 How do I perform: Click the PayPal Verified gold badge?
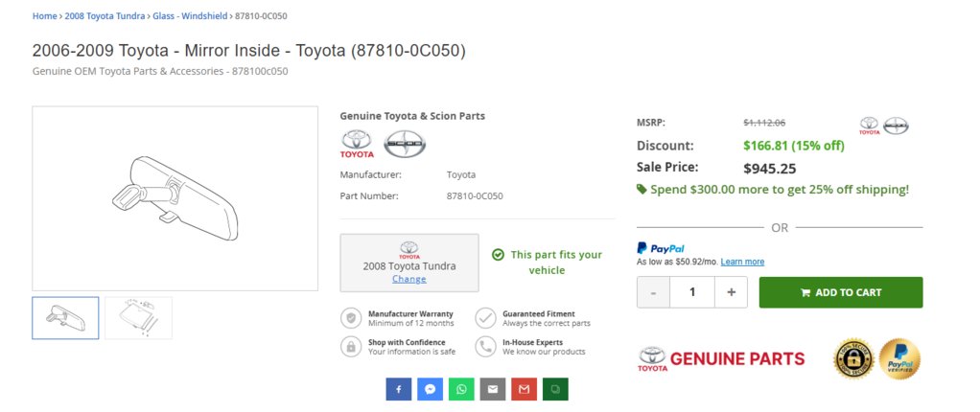(899, 359)
